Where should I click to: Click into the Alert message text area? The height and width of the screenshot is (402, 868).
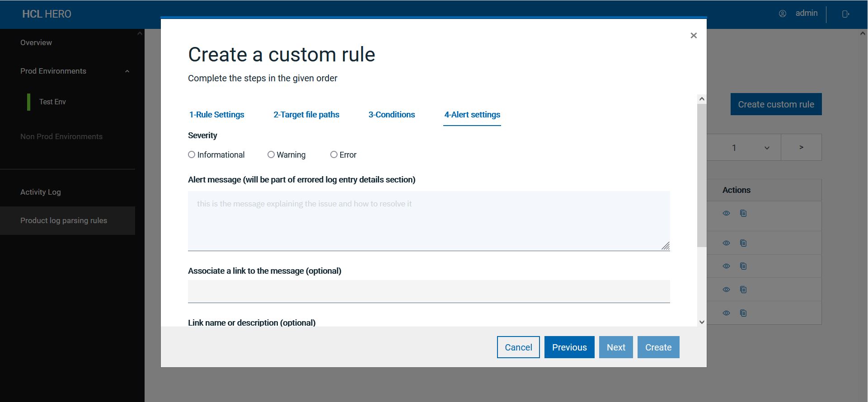point(429,221)
